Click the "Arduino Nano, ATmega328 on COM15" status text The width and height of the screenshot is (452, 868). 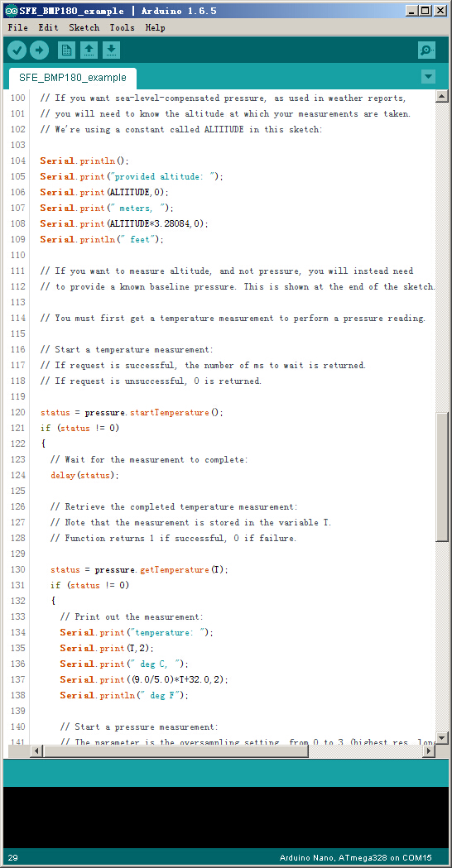(356, 857)
